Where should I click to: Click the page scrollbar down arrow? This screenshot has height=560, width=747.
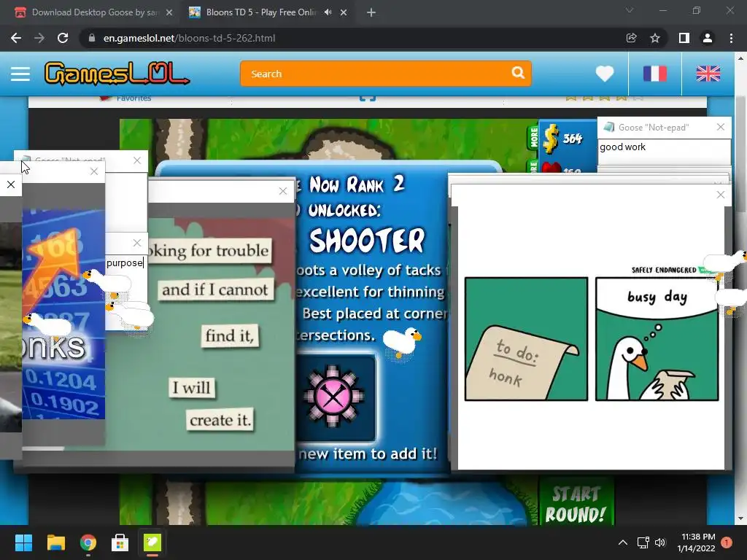click(740, 518)
